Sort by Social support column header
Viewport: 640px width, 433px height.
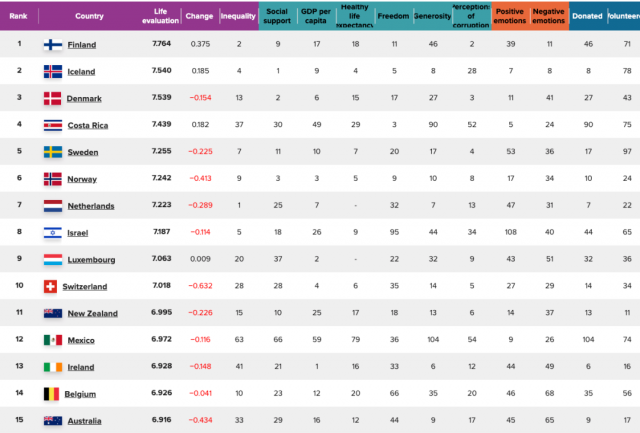pos(277,15)
